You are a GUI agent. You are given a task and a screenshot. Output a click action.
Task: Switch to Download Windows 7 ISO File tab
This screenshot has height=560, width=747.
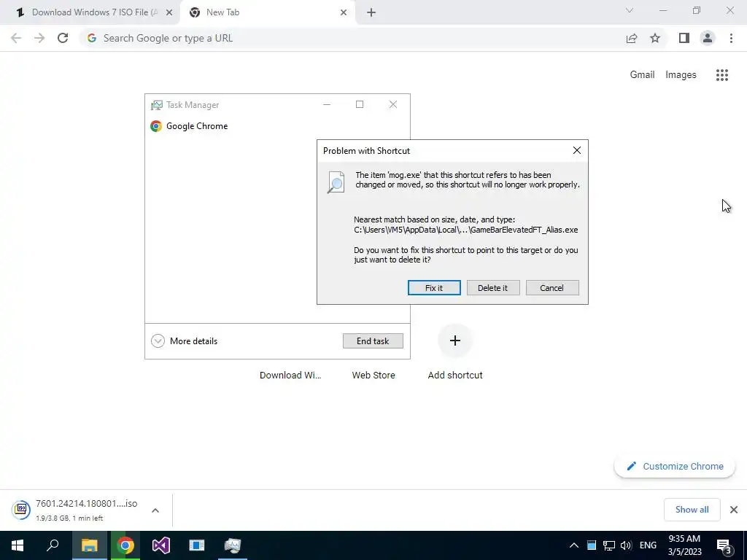point(90,12)
